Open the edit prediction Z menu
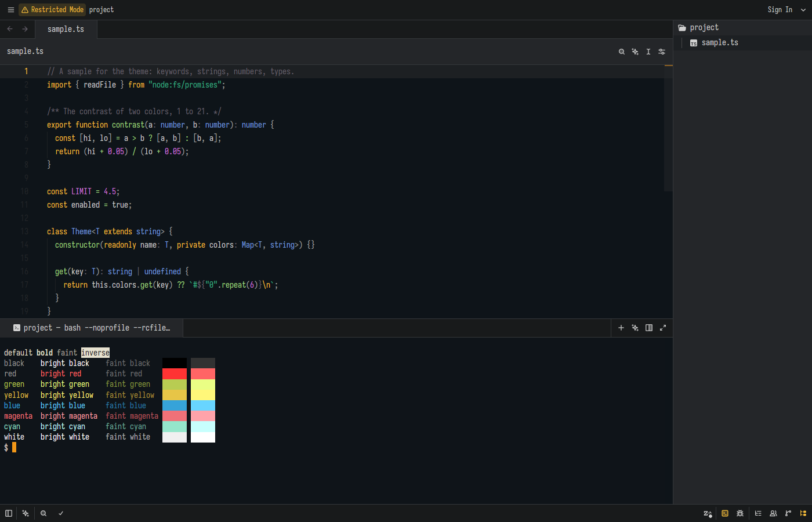Image resolution: width=812 pixels, height=522 pixels. (708, 513)
